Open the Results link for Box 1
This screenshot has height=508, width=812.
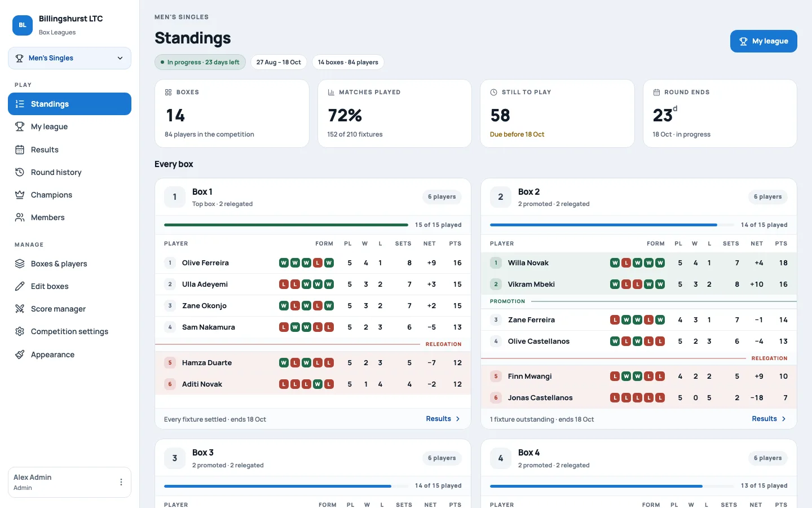pyautogui.click(x=443, y=419)
